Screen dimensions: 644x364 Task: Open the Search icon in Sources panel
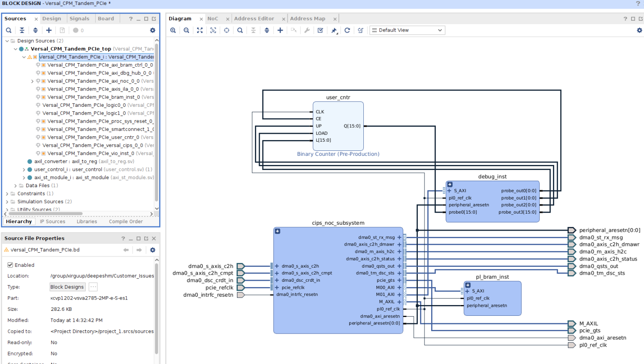point(9,30)
